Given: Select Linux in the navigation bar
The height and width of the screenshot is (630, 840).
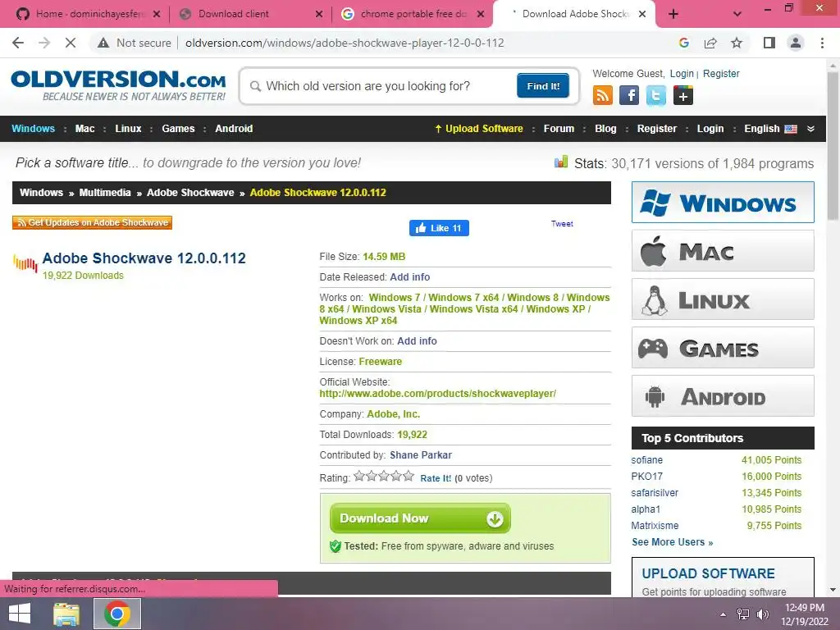Looking at the screenshot, I should point(128,129).
